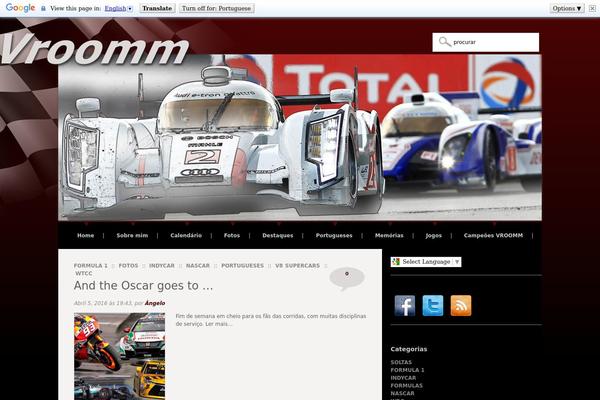Click the Ler mais link

218,324
